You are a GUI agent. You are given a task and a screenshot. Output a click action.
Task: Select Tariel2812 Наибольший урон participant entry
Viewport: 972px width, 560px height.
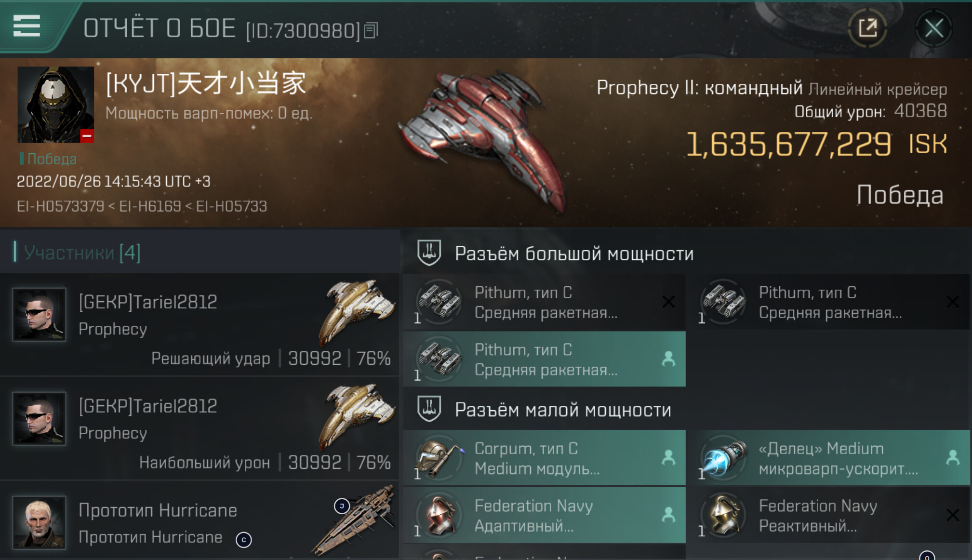coord(200,428)
